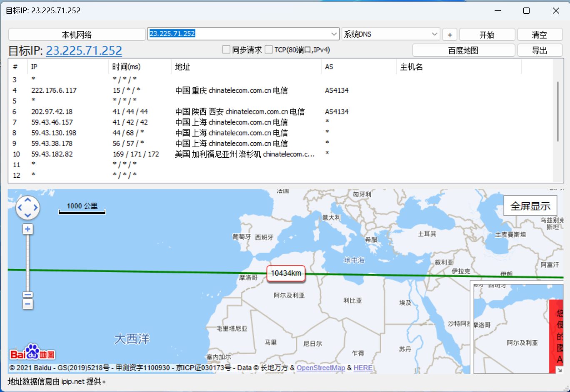570x392 pixels.
Task: Click the 清空 button
Action: pyautogui.click(x=539, y=35)
